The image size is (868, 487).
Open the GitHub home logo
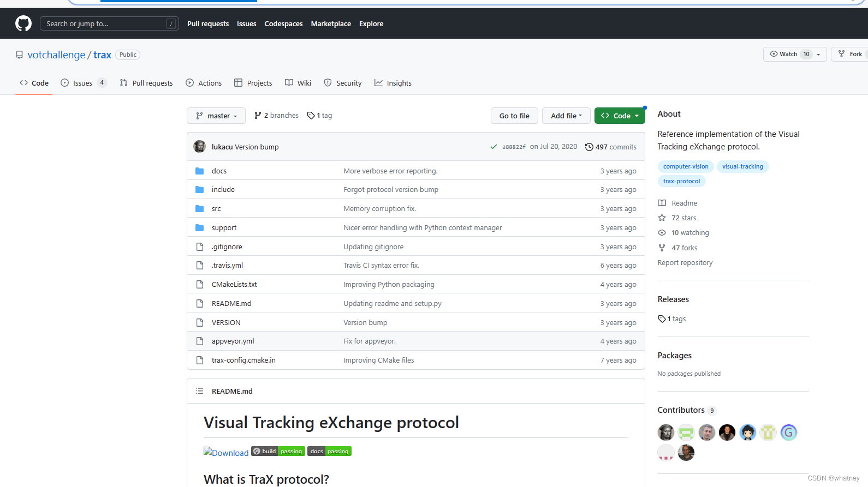point(23,23)
